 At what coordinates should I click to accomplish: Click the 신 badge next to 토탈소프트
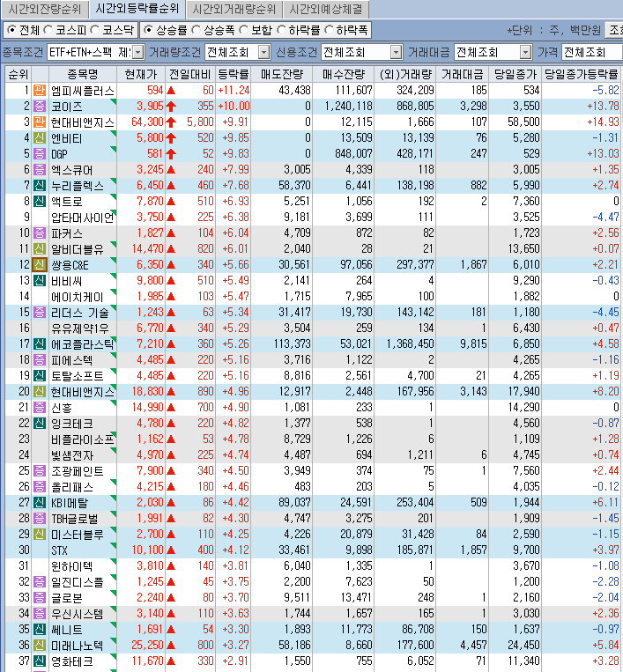tap(40, 376)
